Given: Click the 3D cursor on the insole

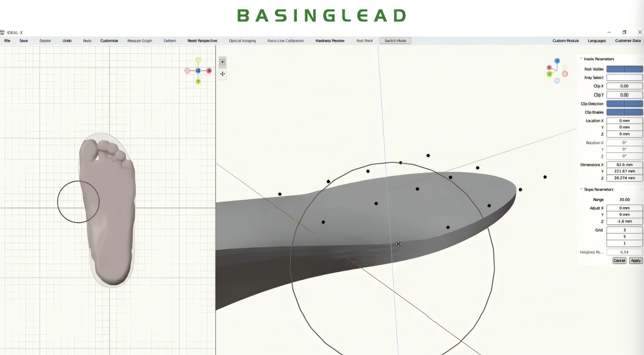Looking at the screenshot, I should point(398,244).
